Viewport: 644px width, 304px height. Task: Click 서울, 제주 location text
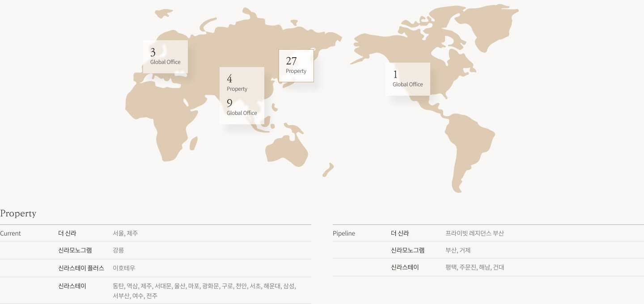125,233
